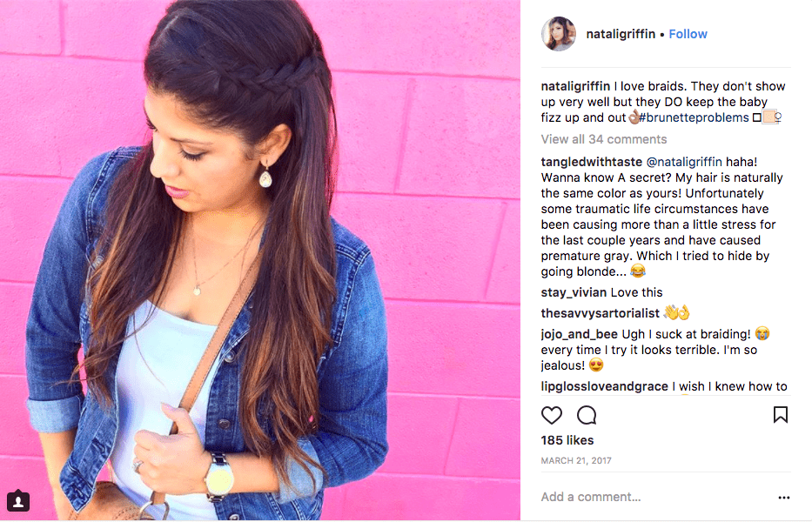This screenshot has height=522, width=812.
Task: Follow nataligriffin
Action: 688,34
